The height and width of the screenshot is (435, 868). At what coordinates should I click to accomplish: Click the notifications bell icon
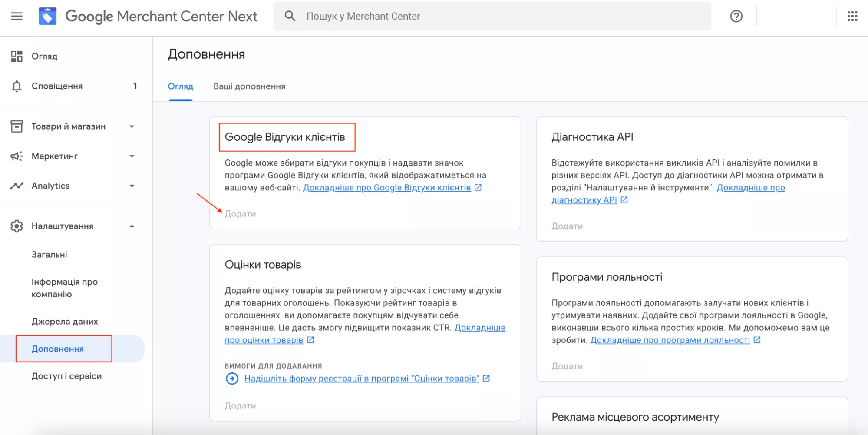tap(17, 86)
